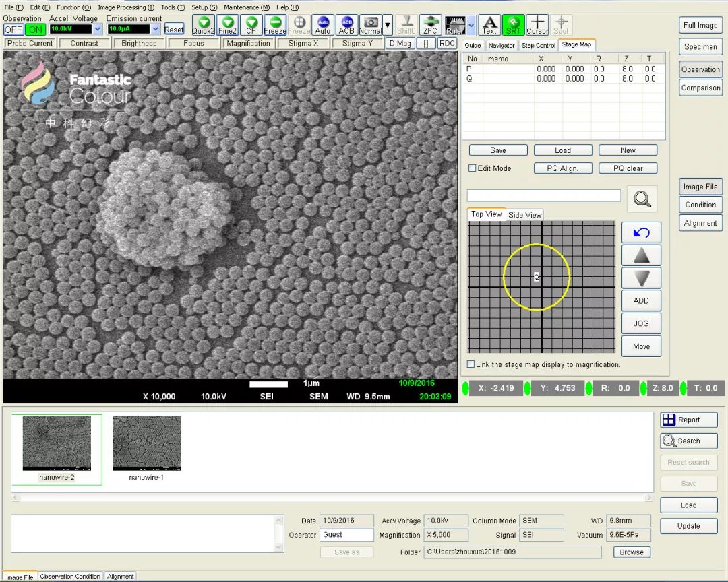
Task: Activate ACB auto contrast brightness
Action: tap(346, 26)
